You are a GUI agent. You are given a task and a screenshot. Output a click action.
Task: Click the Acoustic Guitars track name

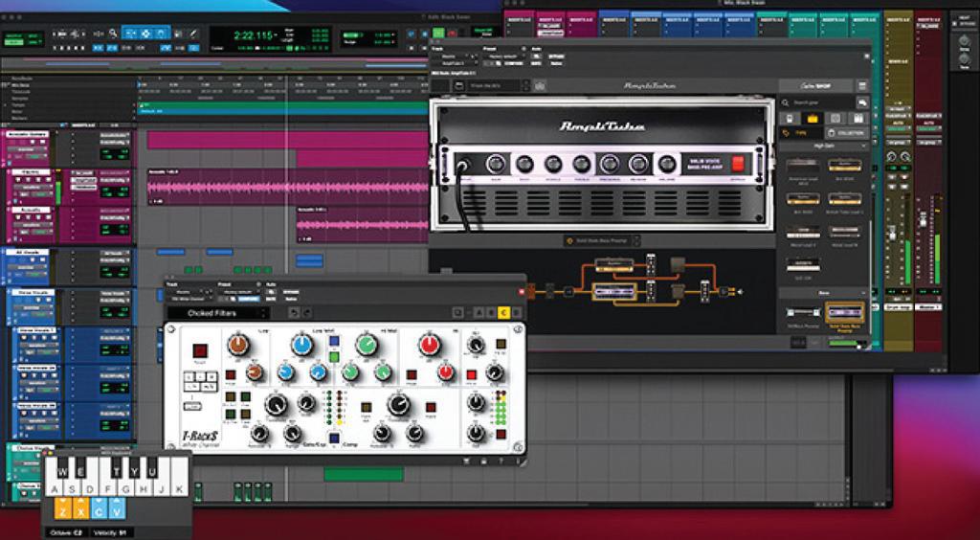(26, 134)
